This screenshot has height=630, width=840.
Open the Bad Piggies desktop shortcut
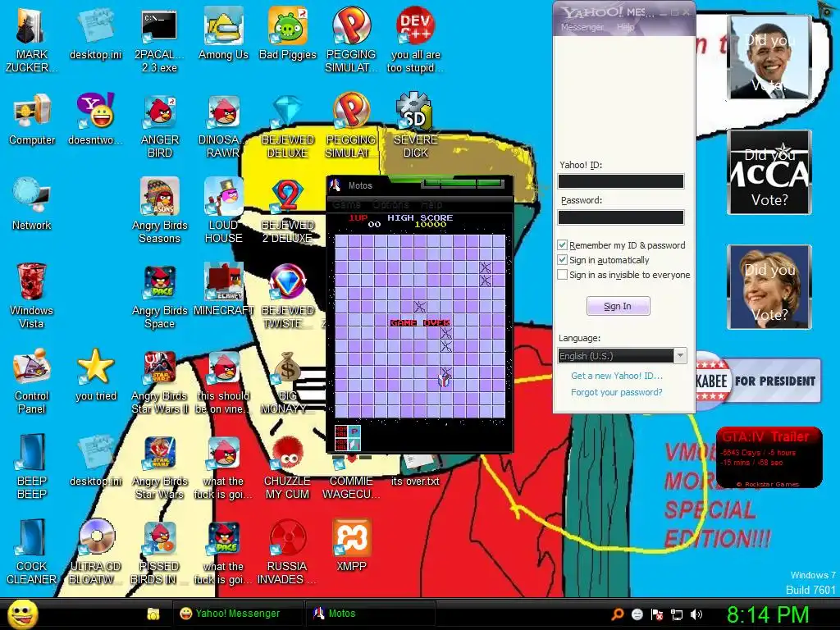pyautogui.click(x=288, y=33)
